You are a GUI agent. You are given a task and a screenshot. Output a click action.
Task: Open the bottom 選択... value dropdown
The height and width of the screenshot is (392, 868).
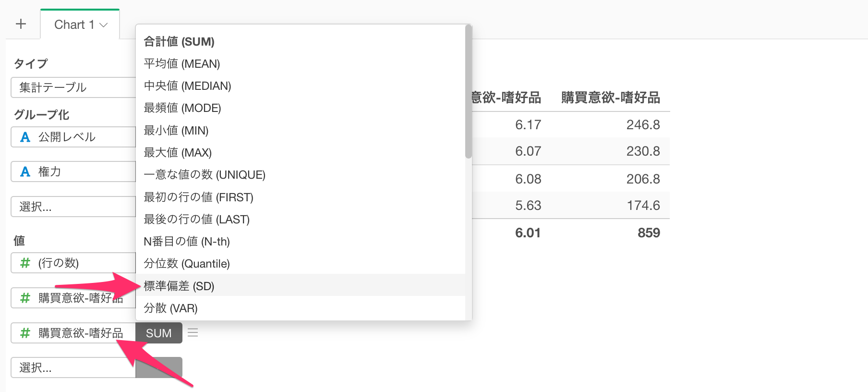click(73, 367)
